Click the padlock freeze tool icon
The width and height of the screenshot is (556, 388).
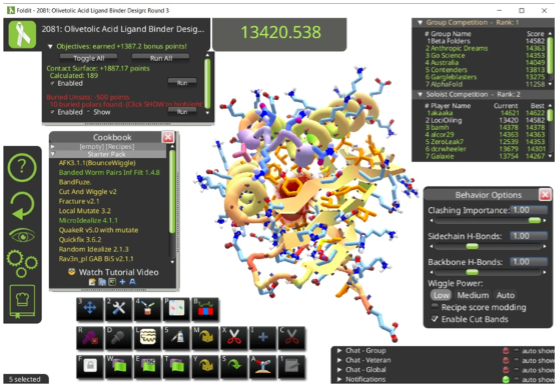coord(90,366)
